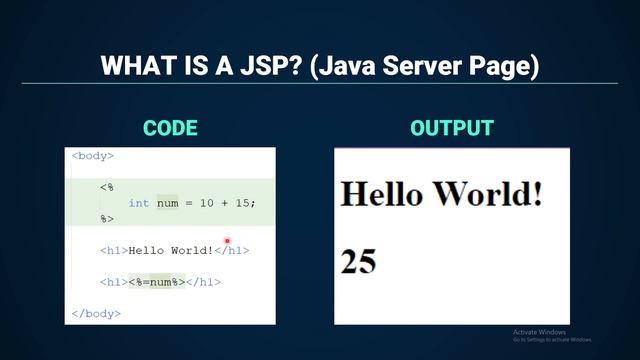The image size is (640, 360).
Task: Click 'Hello World!' heading in the output panel
Action: 441,193
